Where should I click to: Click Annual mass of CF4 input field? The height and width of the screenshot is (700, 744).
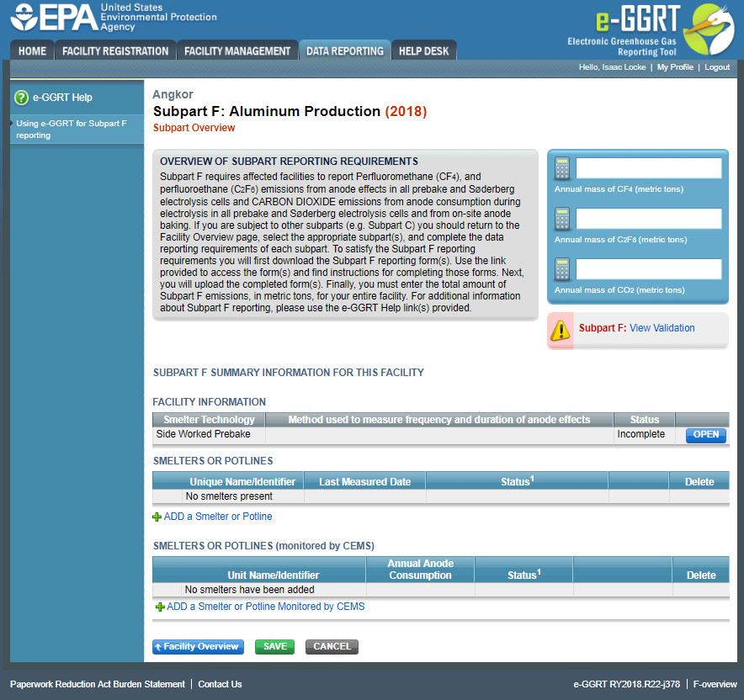(649, 168)
